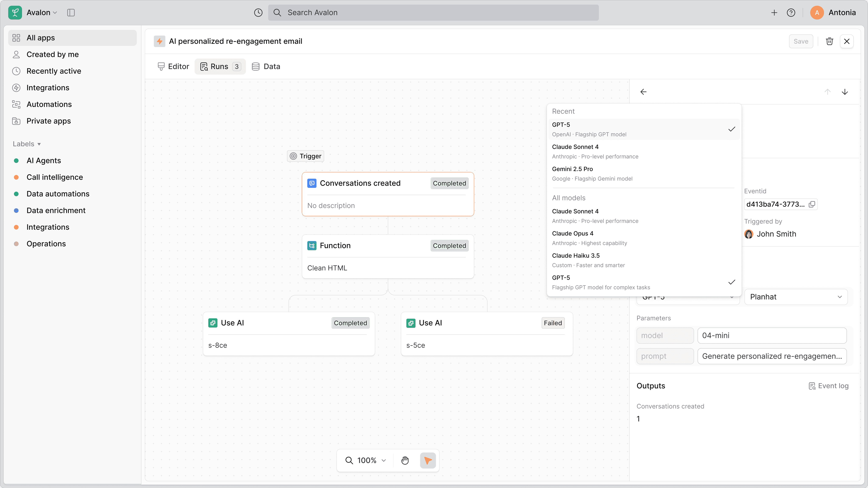Open Private apps via its lock icon
This screenshot has width=868, height=488.
[17, 121]
